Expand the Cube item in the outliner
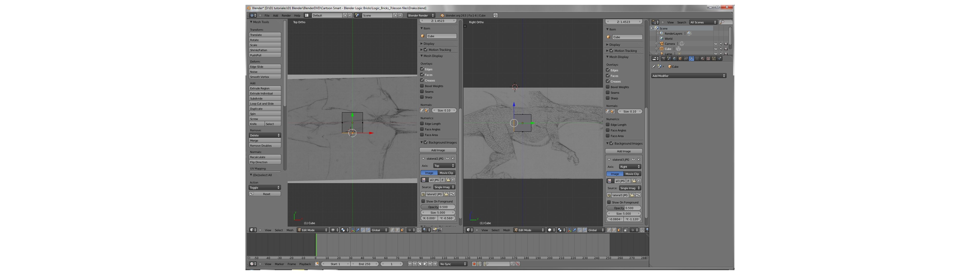Screen dimensions: 980x275 pyautogui.click(x=656, y=49)
